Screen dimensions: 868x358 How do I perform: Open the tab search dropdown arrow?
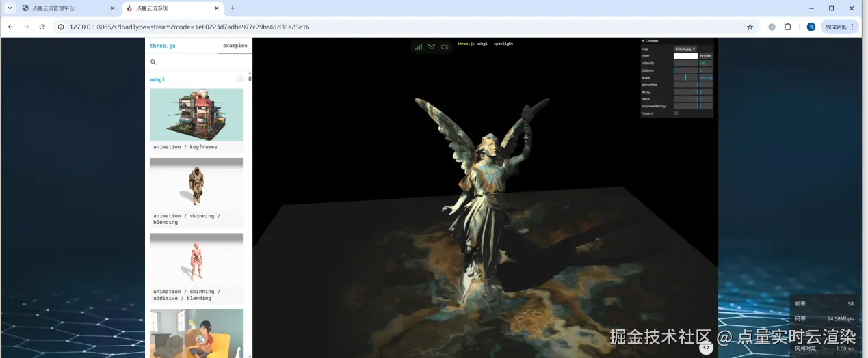click(10, 8)
